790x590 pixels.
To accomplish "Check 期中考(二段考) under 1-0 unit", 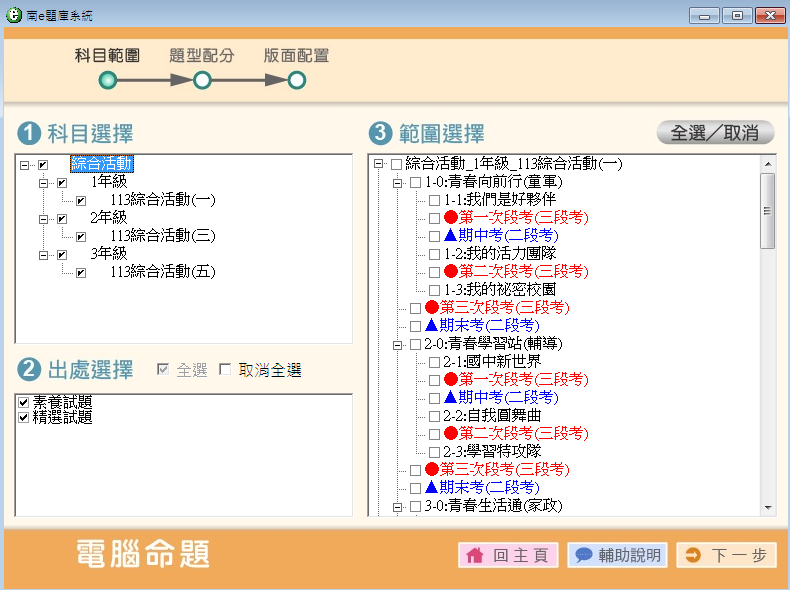I will [x=434, y=236].
